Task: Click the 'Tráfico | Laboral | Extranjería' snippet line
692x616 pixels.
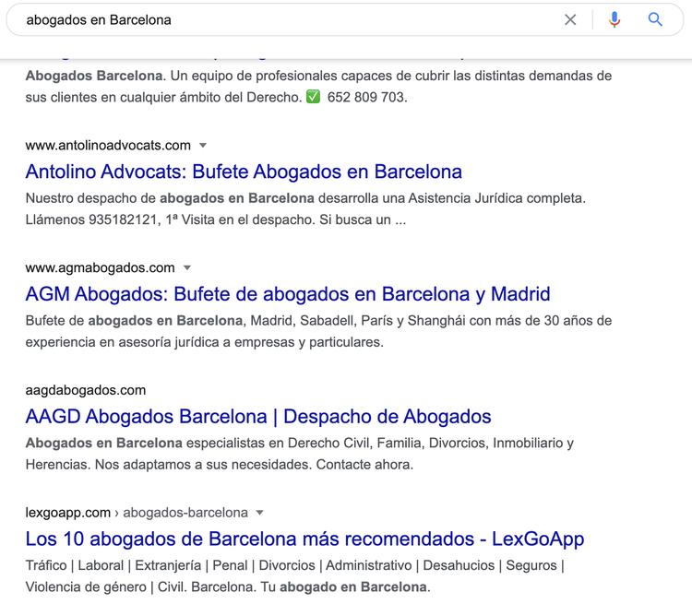Action: point(295,565)
